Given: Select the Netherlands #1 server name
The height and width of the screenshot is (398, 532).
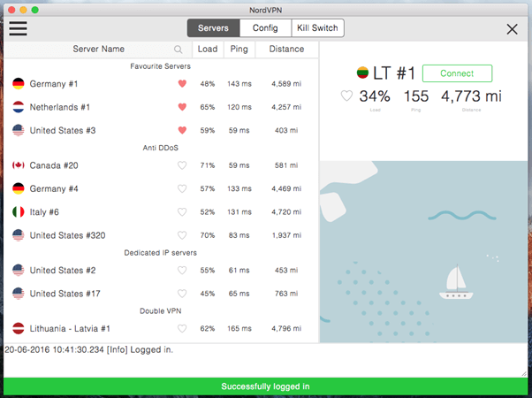Looking at the screenshot, I should pos(60,107).
